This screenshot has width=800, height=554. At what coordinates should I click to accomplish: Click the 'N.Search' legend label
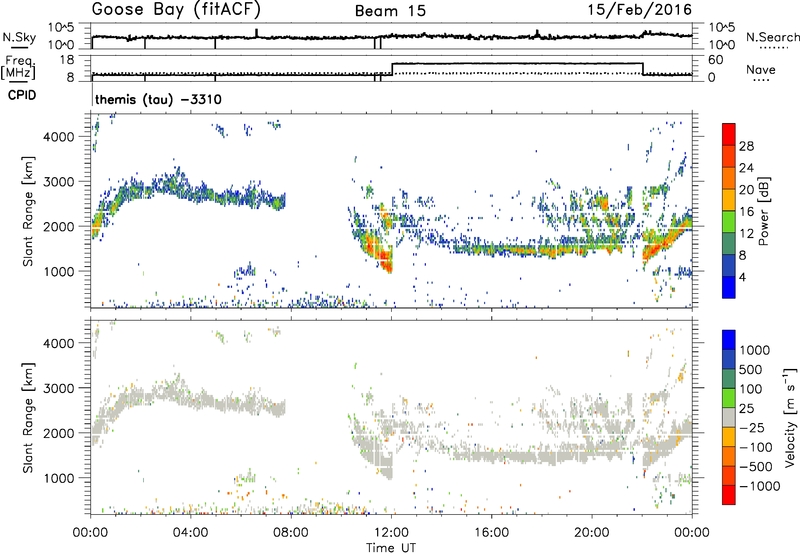click(772, 37)
